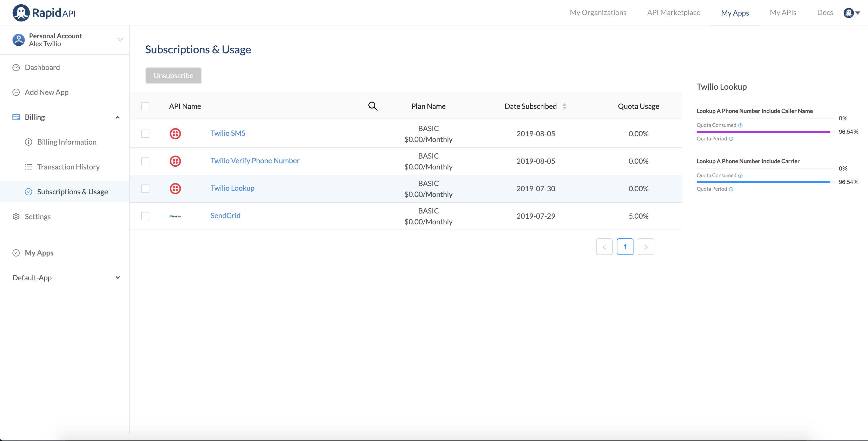Open Transaction History in billing menu
Screen dimensions: 868x441
click(68, 167)
